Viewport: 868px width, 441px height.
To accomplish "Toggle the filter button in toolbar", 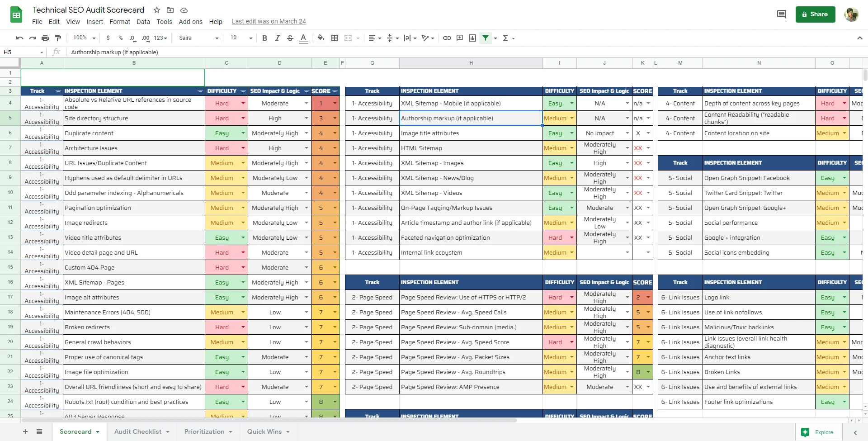I will (x=486, y=38).
